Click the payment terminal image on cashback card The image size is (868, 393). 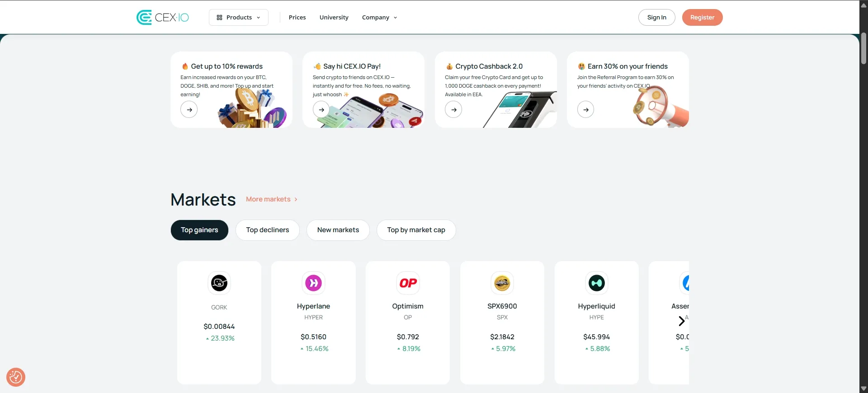(520, 109)
